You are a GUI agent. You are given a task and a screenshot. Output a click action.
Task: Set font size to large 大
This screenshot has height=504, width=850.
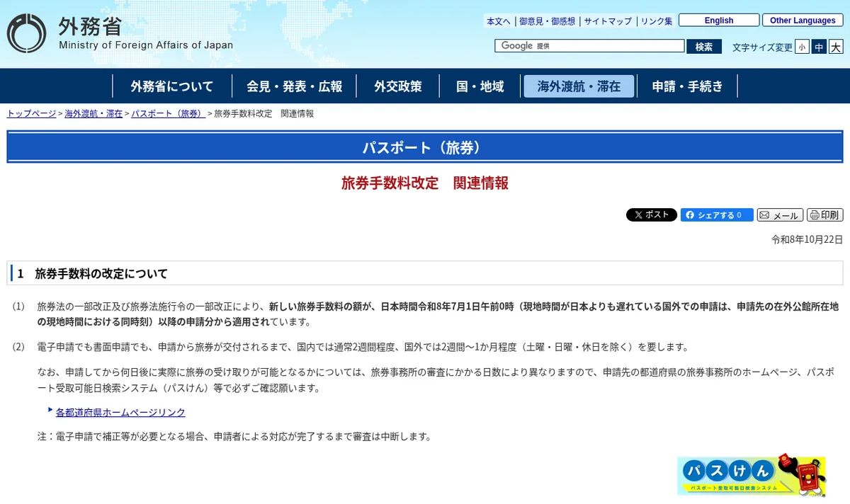pos(836,47)
